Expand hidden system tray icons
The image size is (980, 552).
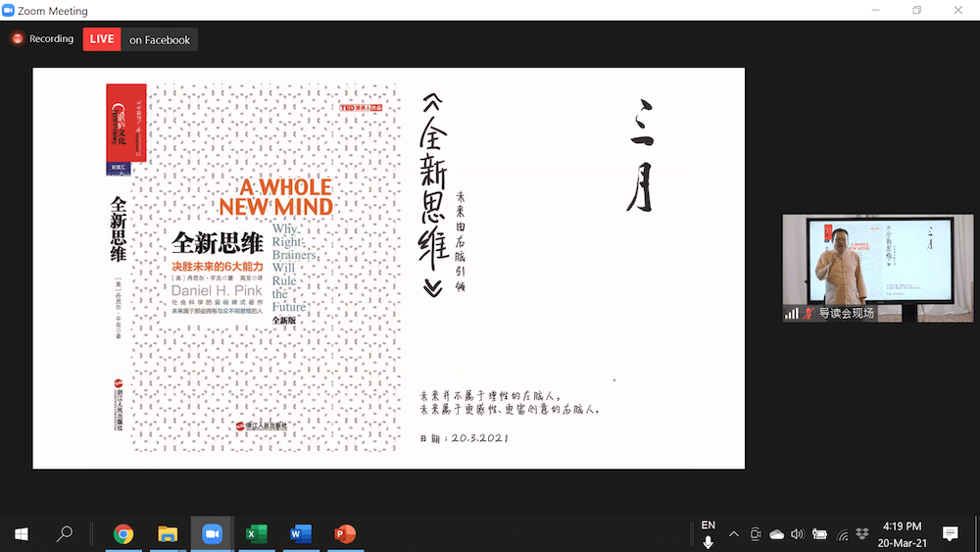tap(734, 534)
